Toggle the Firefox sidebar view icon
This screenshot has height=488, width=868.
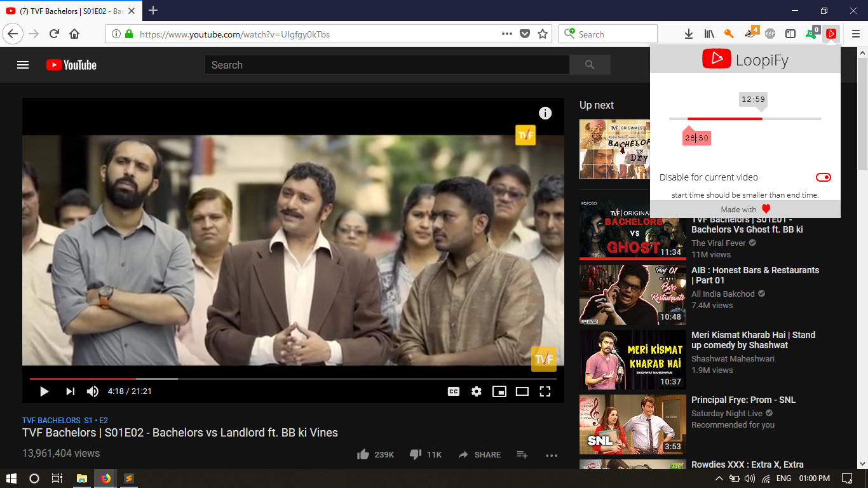[790, 34]
